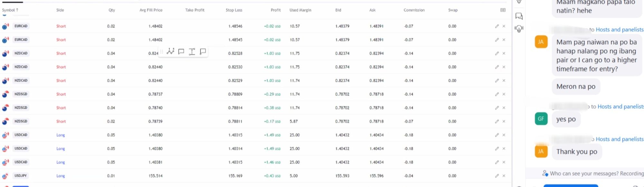
Task: Click the USDJPY symbol tag
Action: [21, 176]
